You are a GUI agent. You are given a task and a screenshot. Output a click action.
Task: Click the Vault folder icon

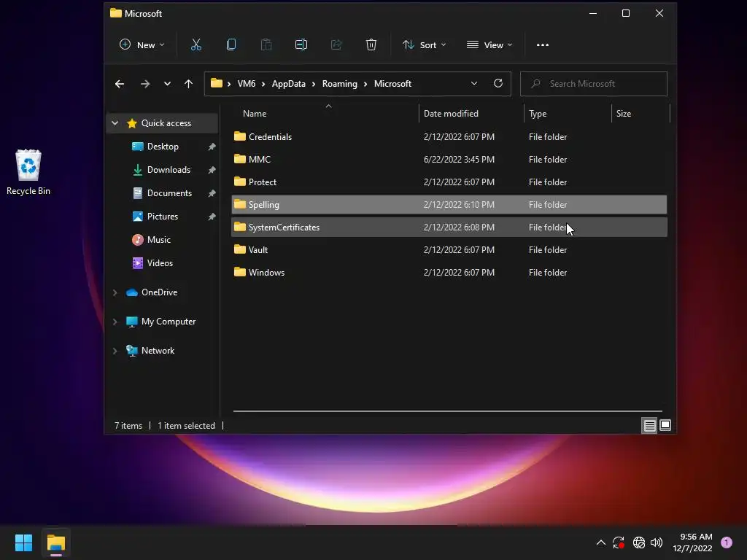point(239,249)
